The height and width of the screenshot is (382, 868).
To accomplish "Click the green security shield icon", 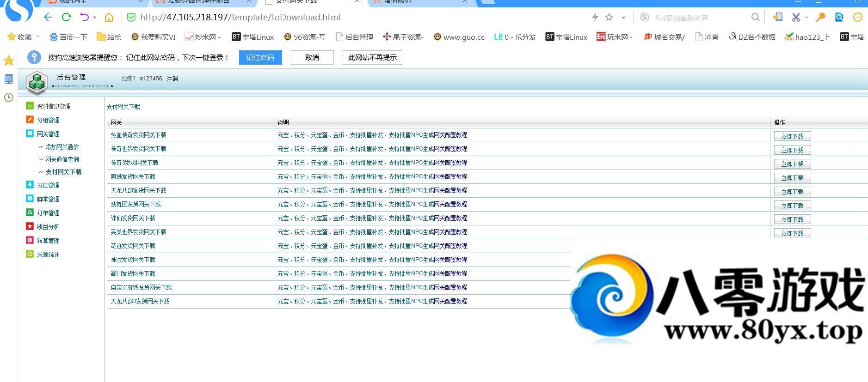I will (131, 18).
